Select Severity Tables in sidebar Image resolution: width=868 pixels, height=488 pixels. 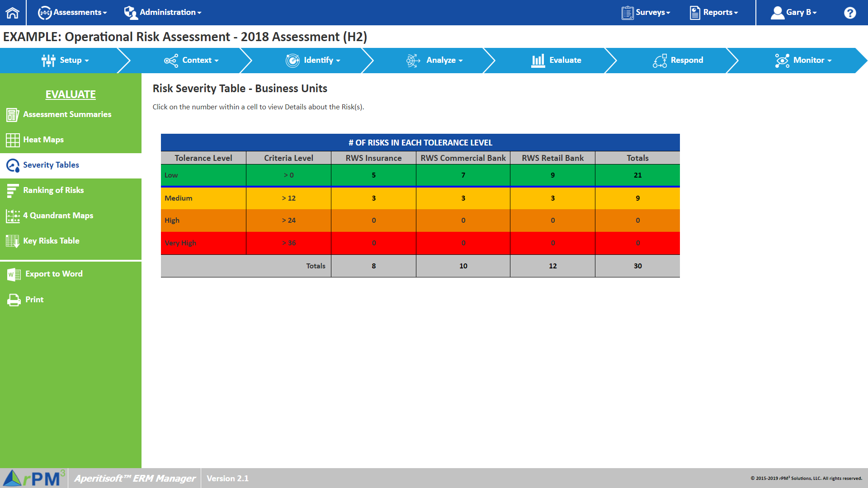pos(51,165)
